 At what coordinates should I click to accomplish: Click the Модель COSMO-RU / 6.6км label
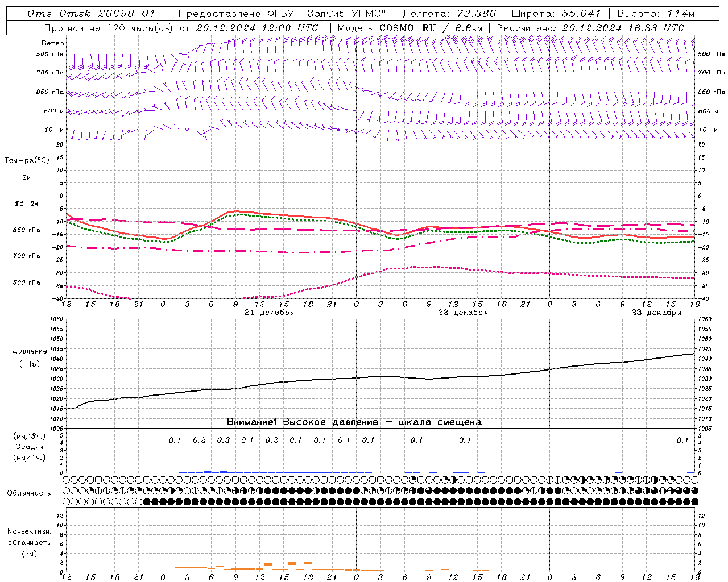tap(410, 28)
